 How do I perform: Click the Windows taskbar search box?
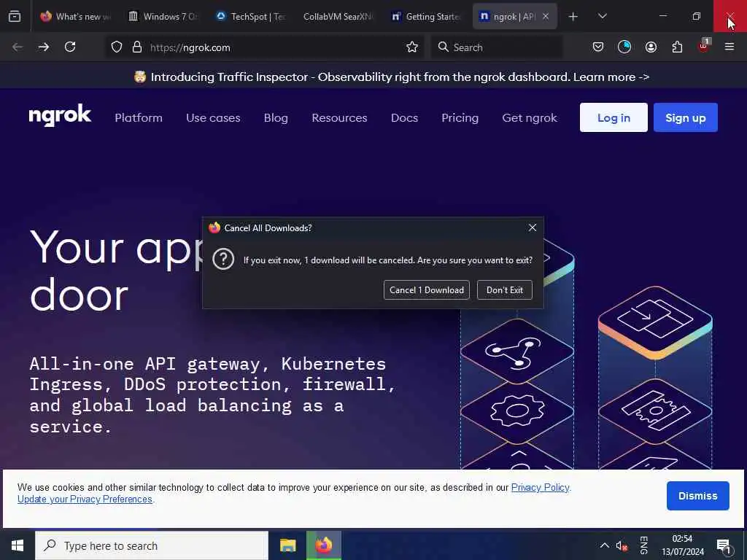point(152,545)
